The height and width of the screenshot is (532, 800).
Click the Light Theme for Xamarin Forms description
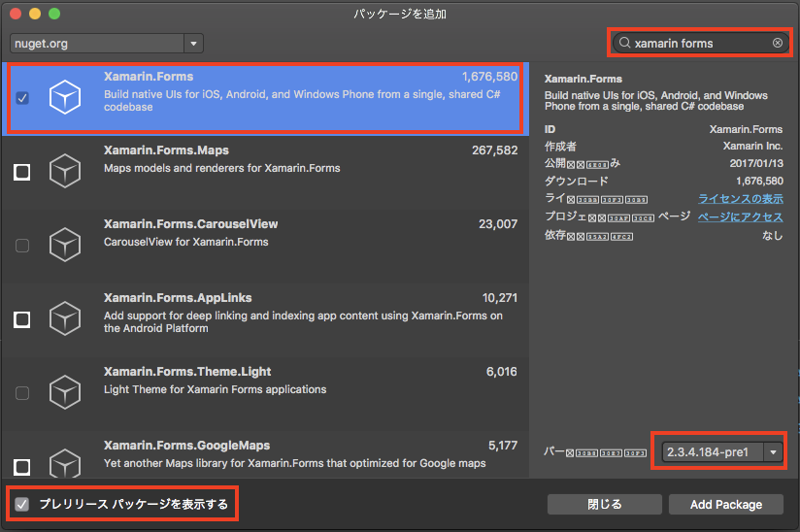point(215,389)
